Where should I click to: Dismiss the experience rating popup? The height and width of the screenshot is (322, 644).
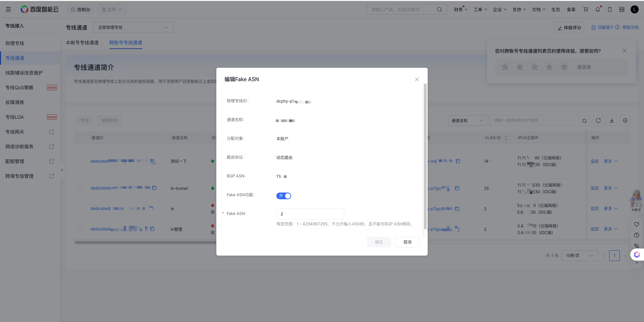pyautogui.click(x=625, y=51)
